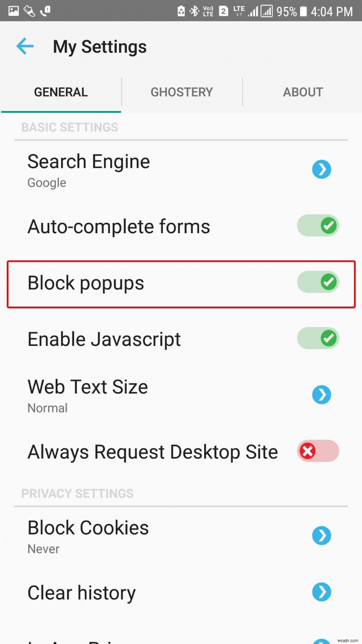
Task: Enable Always Request Desktop Site
Action: click(318, 451)
